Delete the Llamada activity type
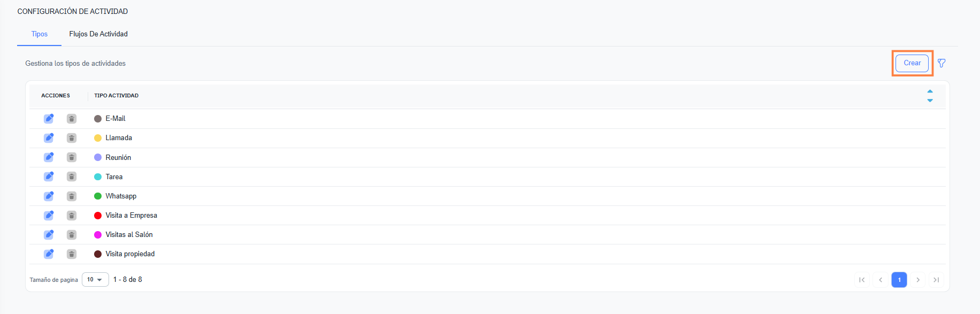This screenshot has width=980, height=314. 72,138
